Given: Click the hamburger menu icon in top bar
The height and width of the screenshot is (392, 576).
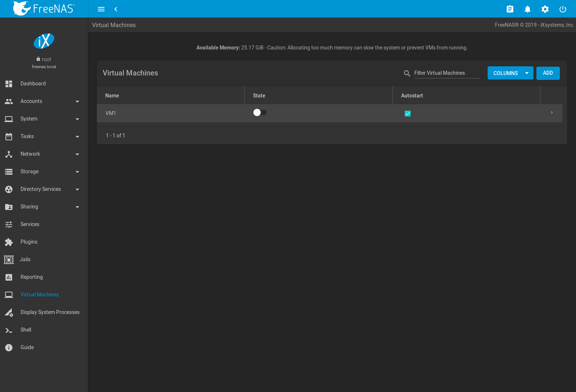Looking at the screenshot, I should coord(101,9).
